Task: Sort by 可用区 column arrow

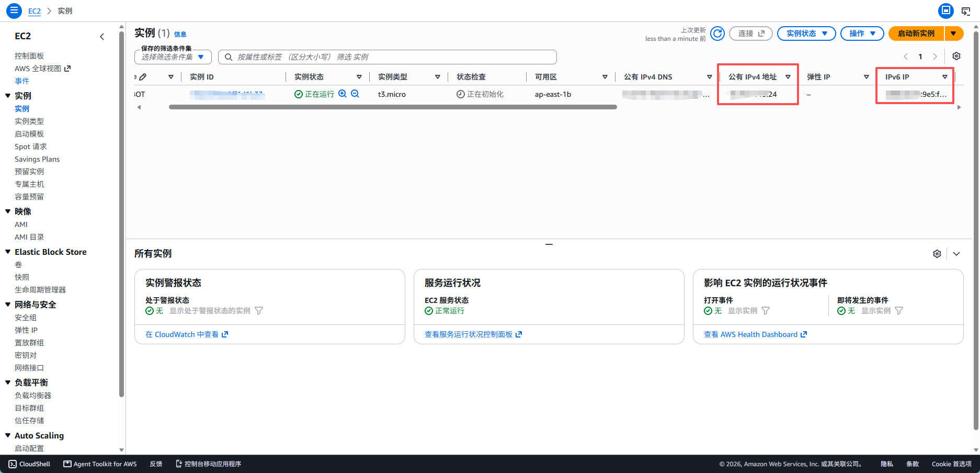Action: [605, 77]
